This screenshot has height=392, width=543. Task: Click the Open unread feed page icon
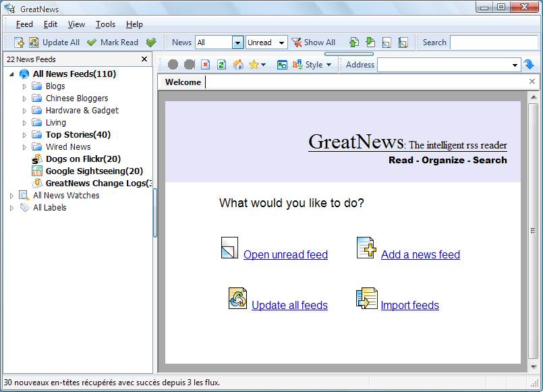coord(229,248)
